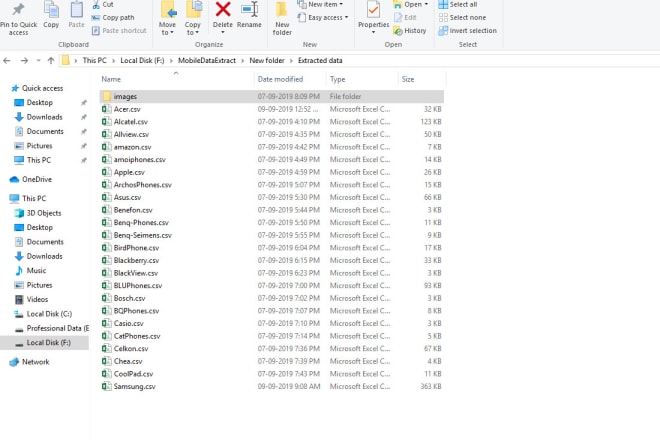Image resolution: width=660 pixels, height=440 pixels.
Task: Sort by Type column header
Action: (x=338, y=79)
